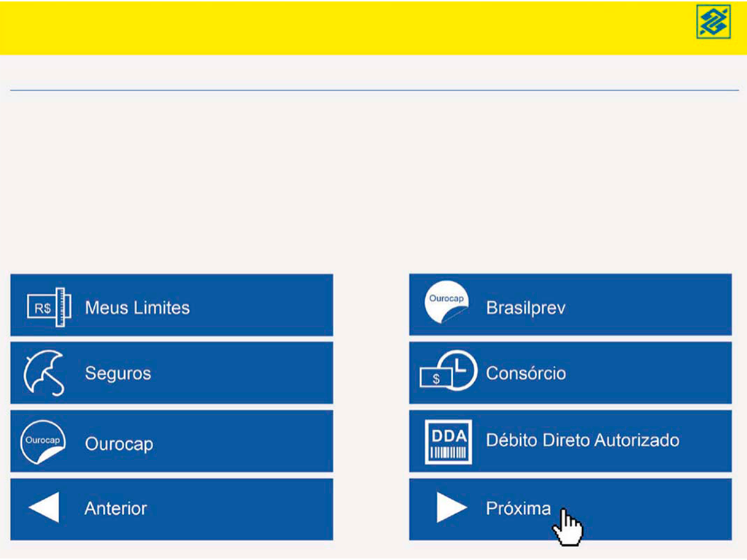Open the Débito Direto Autorizado label
Image resolution: width=747 pixels, height=560 pixels.
tap(583, 440)
